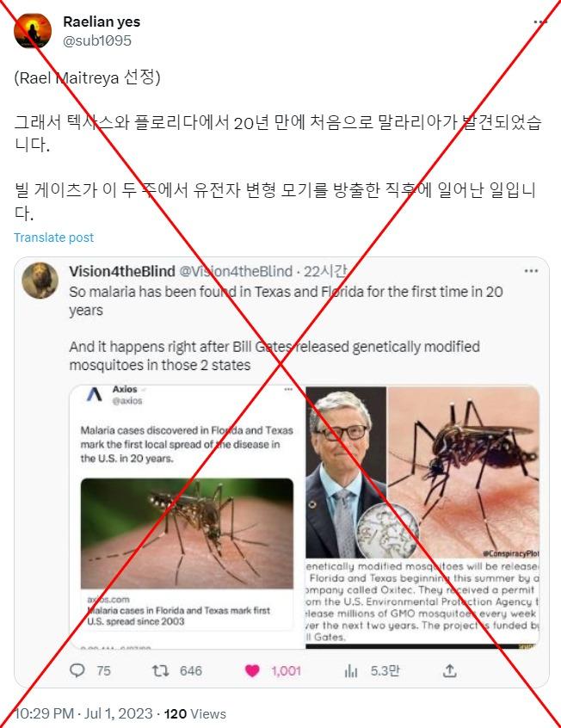561x728 pixels.
Task: Click the 10:29 PM Jul 1, 2023 timestamp
Action: 83,713
